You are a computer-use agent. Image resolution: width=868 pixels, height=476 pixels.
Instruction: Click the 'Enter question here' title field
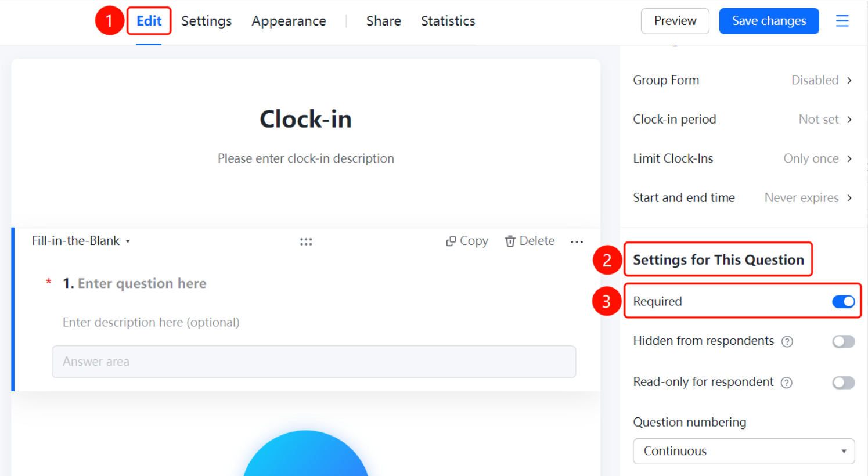click(142, 283)
